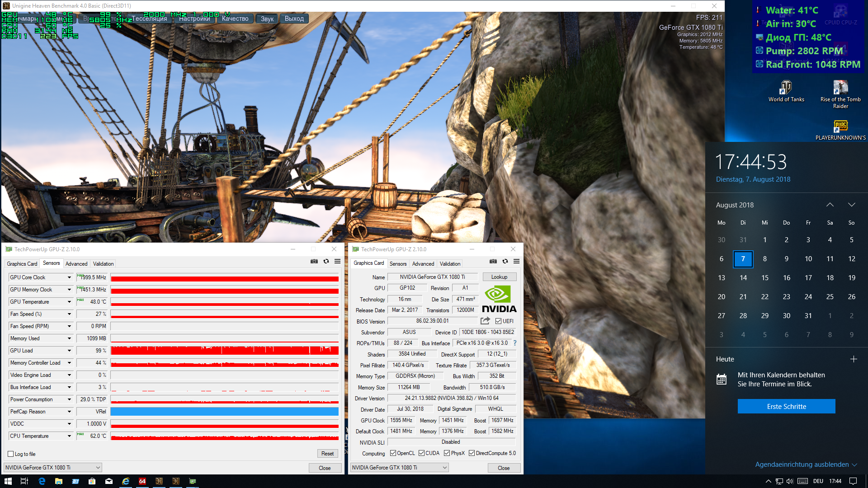The image size is (868, 488).
Task: Add new calendar event with plus icon
Action: [854, 359]
